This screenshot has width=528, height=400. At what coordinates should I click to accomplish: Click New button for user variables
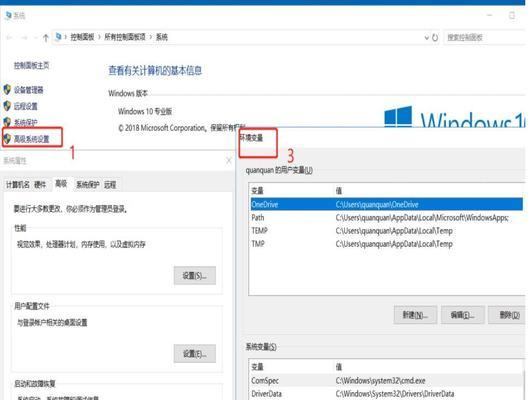click(415, 315)
